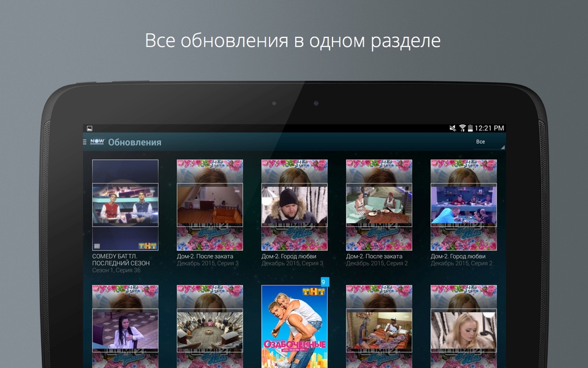Select 'Дом-2. Город любви' title above Серия 3

click(x=288, y=256)
